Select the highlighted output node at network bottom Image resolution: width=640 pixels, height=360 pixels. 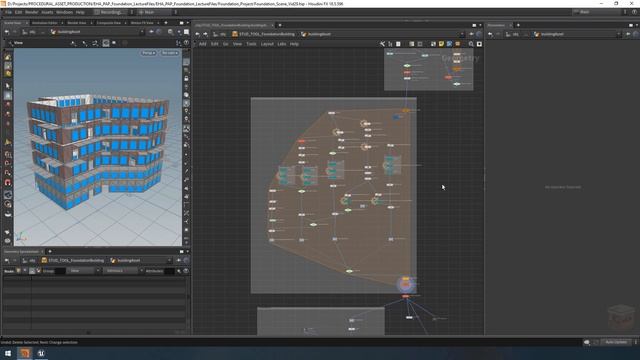click(x=406, y=283)
